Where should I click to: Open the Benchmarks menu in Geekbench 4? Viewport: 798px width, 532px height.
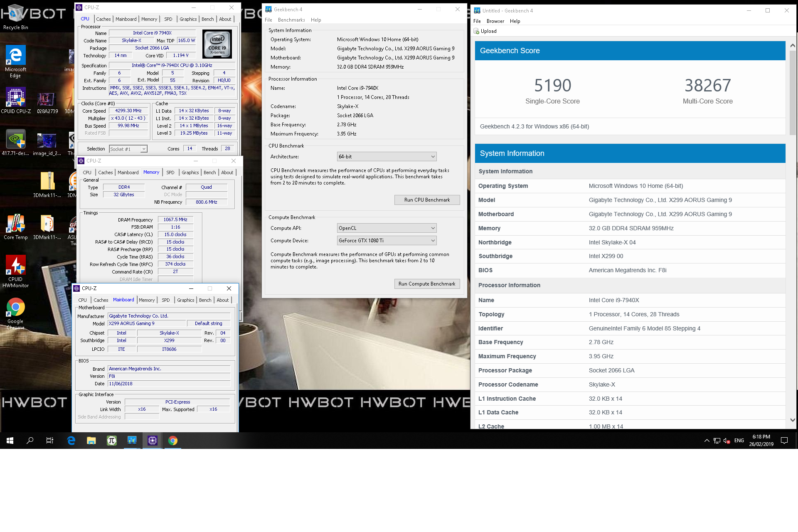291,20
